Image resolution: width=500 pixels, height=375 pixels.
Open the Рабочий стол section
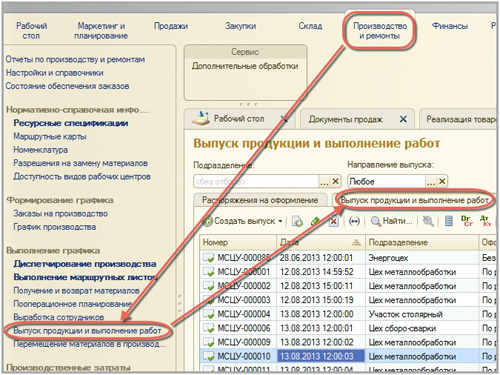(31, 31)
